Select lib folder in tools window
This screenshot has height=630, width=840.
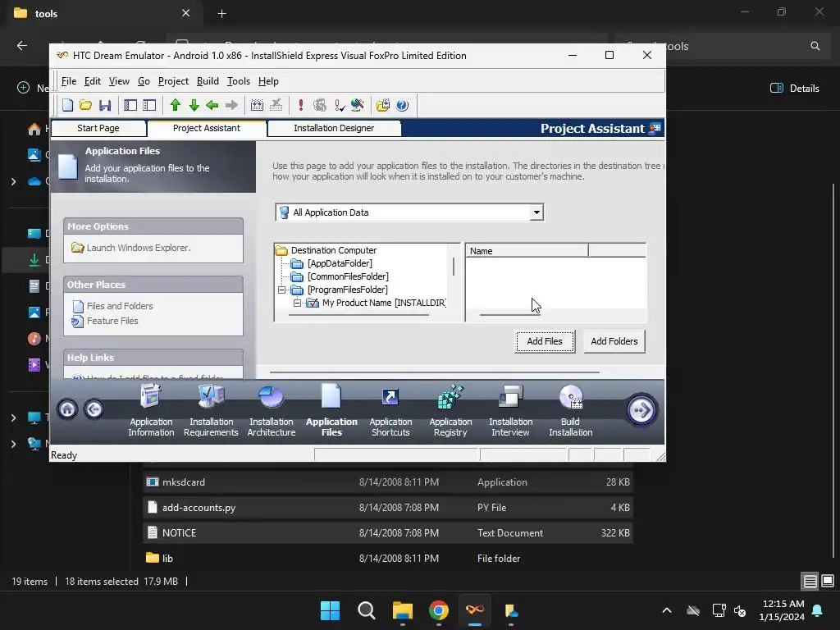[388, 558]
